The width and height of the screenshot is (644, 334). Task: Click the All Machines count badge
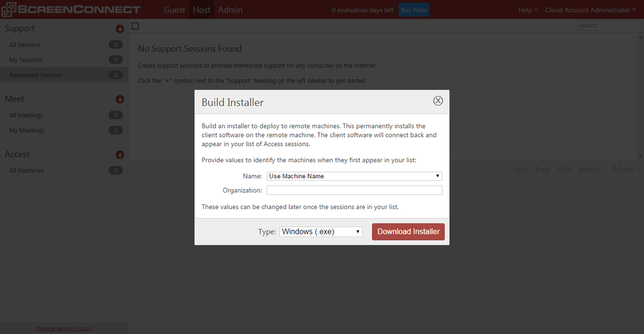116,171
